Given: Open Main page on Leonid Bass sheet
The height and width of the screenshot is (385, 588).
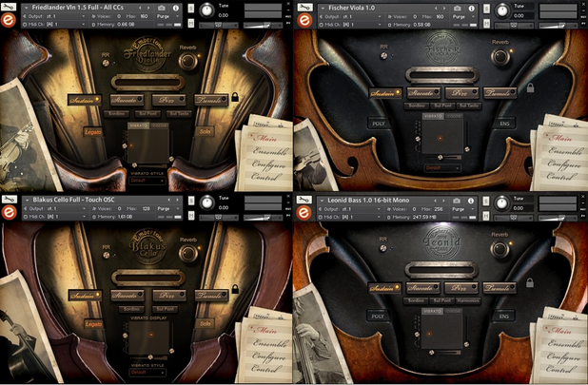Looking at the screenshot, I should 559,331.
